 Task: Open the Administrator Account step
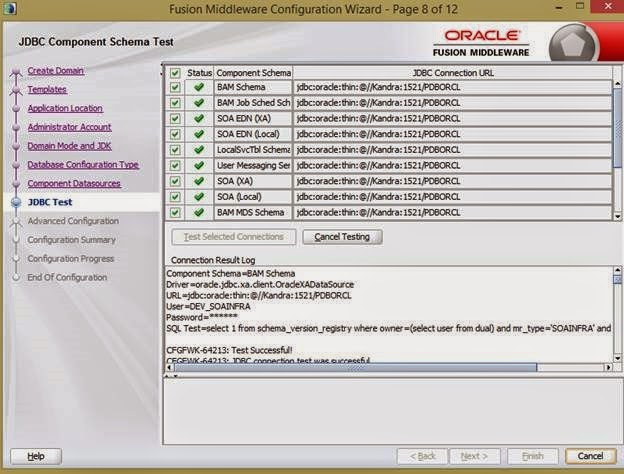click(69, 127)
